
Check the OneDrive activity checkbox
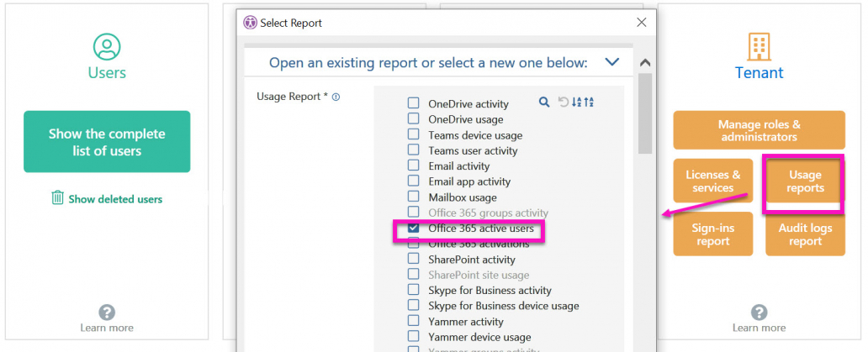tap(413, 102)
